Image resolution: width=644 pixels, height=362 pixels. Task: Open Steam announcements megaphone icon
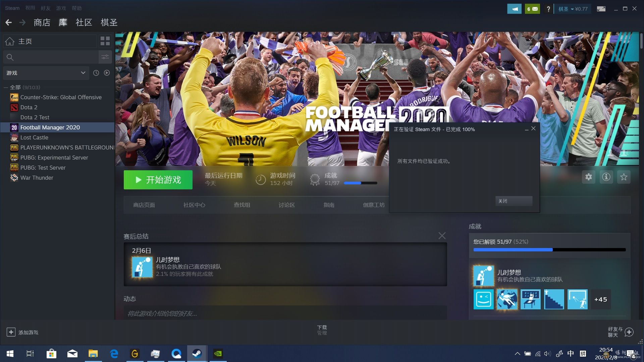[x=514, y=9]
